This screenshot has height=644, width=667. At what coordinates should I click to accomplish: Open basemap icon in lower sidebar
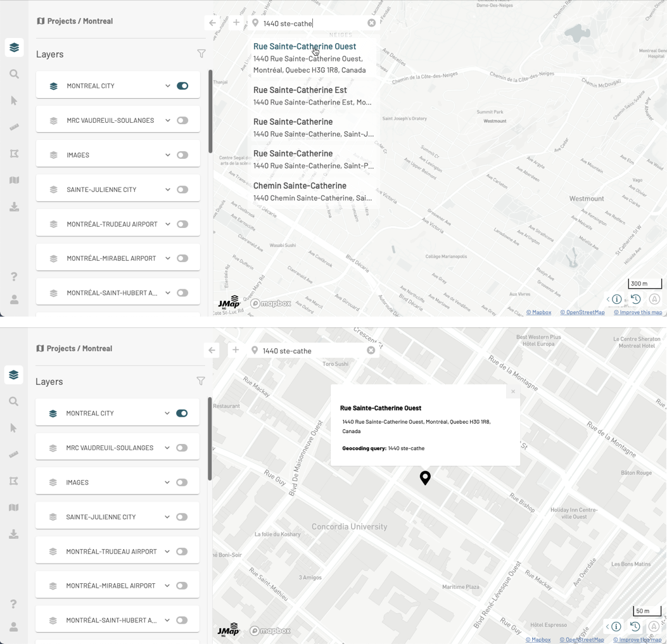pos(13,507)
